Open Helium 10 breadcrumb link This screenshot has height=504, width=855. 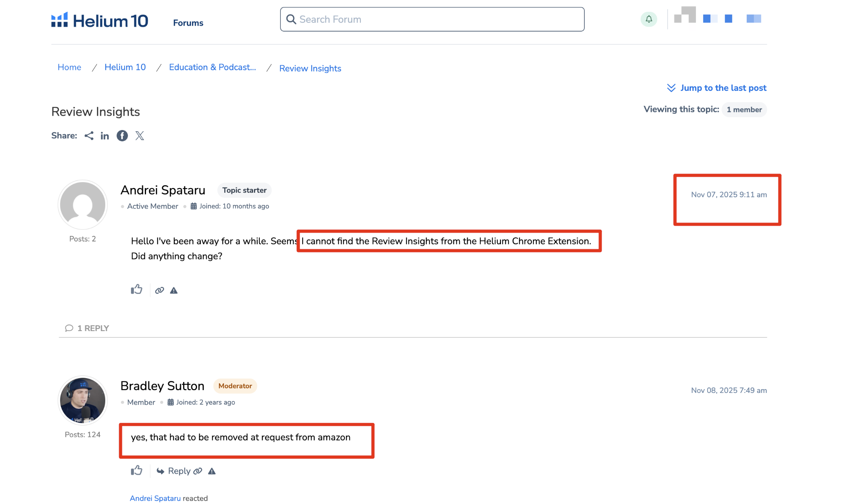click(x=125, y=67)
